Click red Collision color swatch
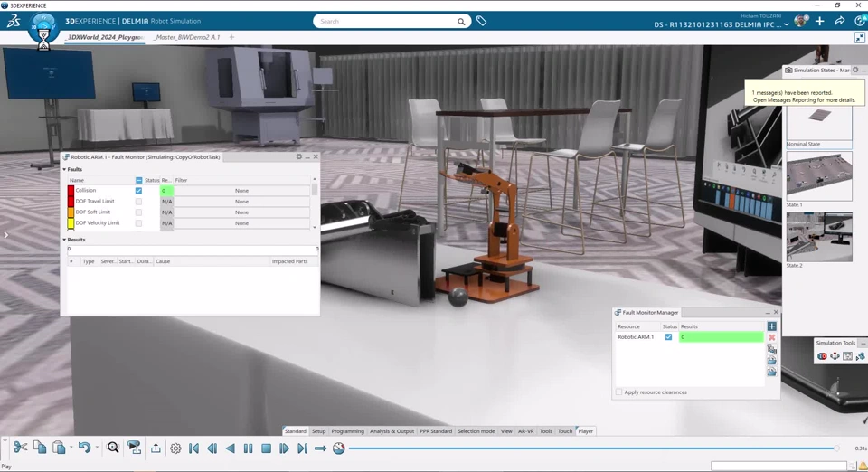 [x=71, y=191]
